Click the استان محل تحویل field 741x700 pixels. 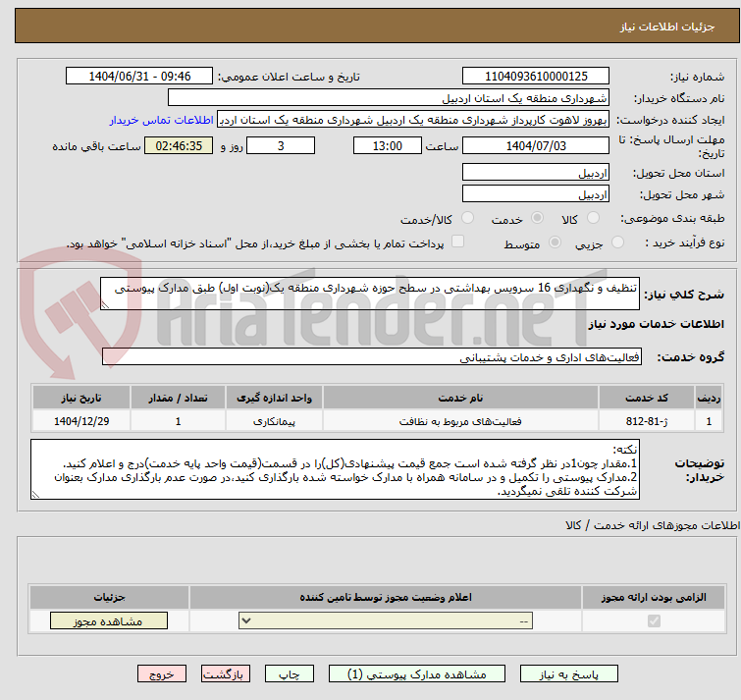point(536,173)
